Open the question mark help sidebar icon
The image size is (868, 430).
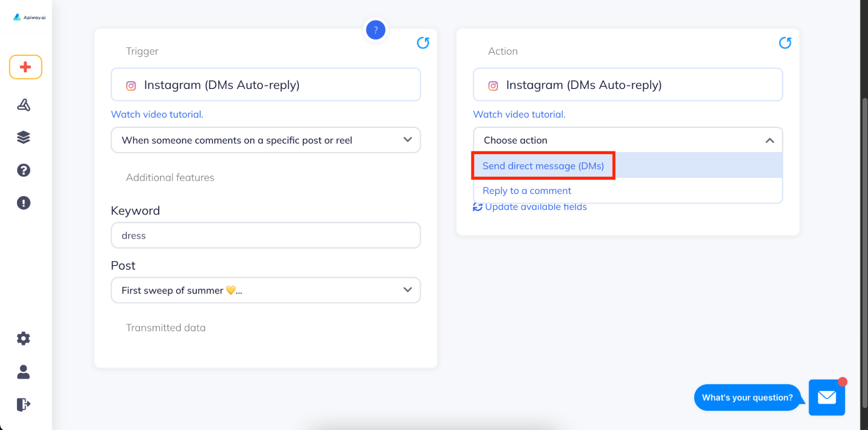[x=23, y=170]
